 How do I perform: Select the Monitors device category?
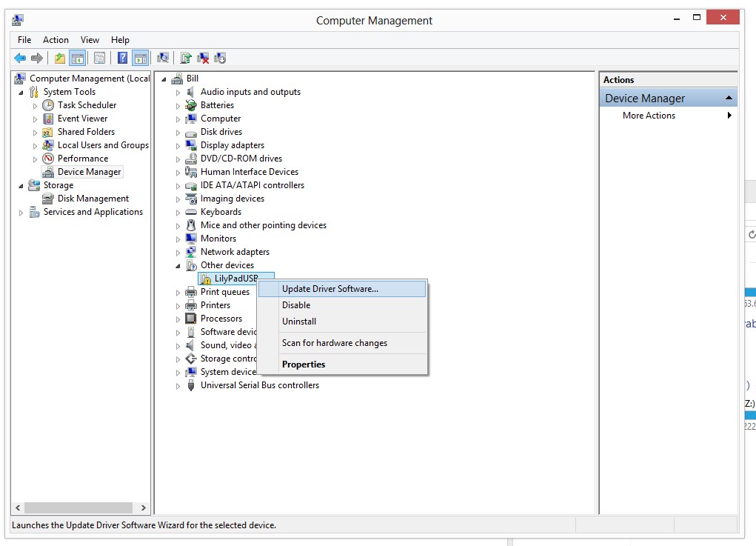coord(218,239)
